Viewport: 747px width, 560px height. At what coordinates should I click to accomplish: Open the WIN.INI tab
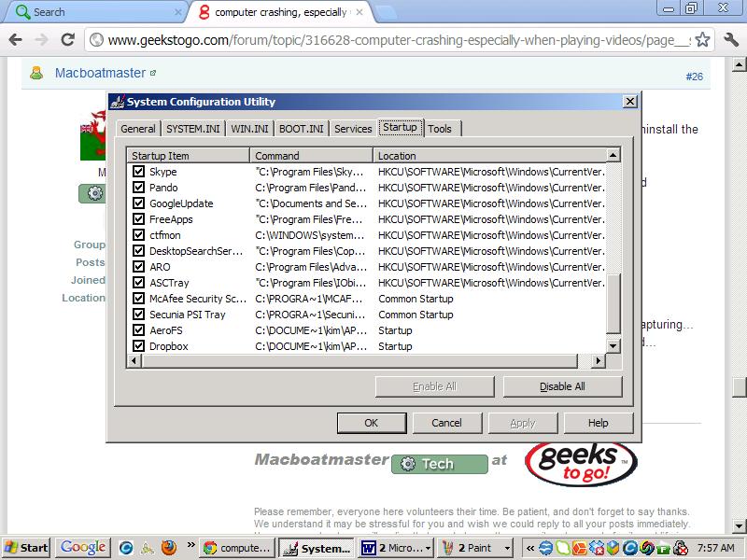[249, 129]
